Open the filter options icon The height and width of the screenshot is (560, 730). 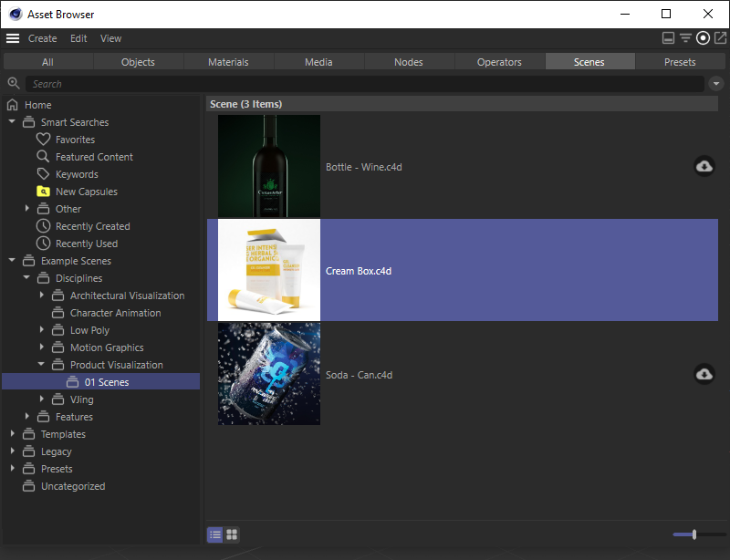pos(685,37)
